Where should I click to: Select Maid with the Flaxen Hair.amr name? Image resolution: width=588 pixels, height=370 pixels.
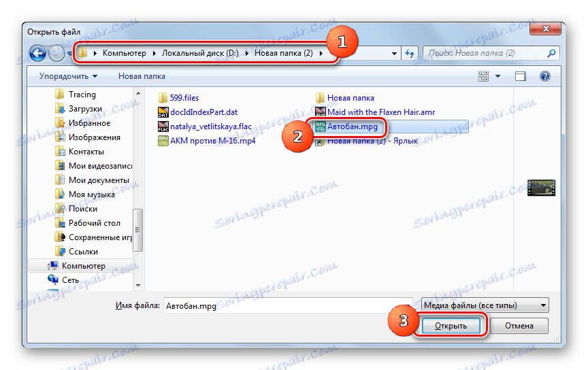point(381,112)
